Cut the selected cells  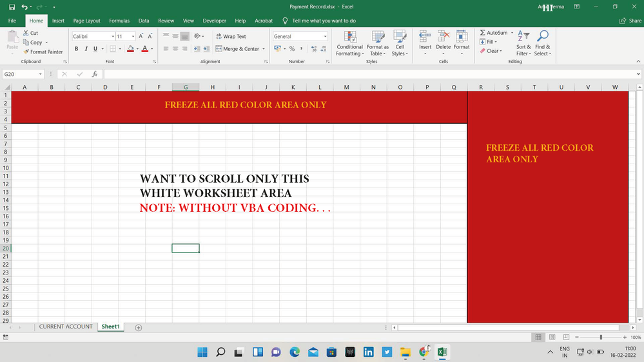point(30,33)
